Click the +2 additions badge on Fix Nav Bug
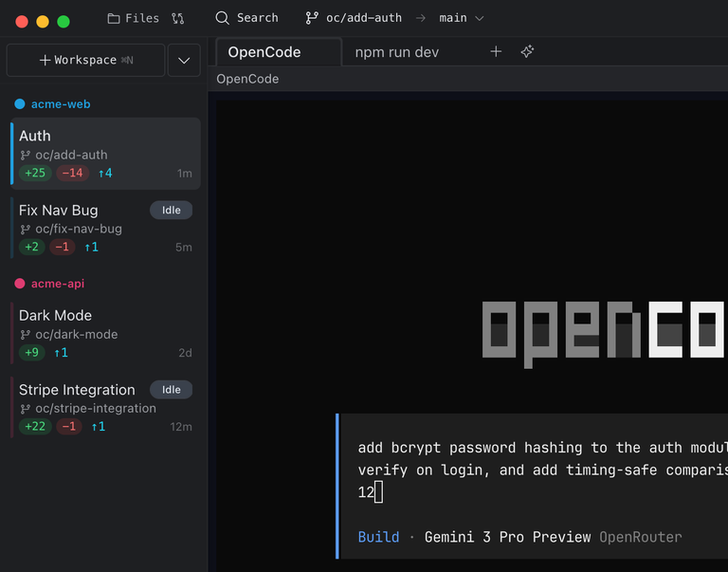The height and width of the screenshot is (572, 728). click(x=31, y=247)
